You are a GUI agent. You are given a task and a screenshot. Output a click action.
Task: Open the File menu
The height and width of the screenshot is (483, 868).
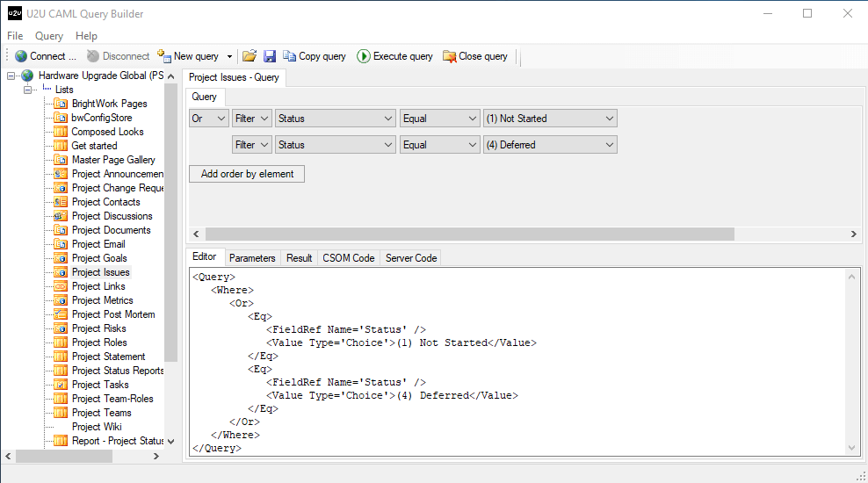15,36
